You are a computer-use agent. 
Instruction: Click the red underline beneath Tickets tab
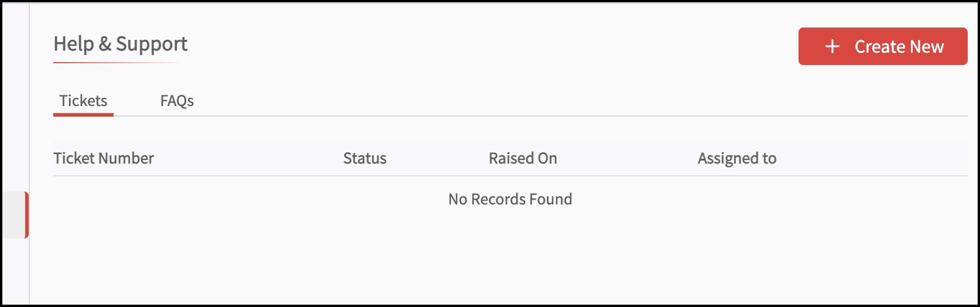tap(83, 114)
